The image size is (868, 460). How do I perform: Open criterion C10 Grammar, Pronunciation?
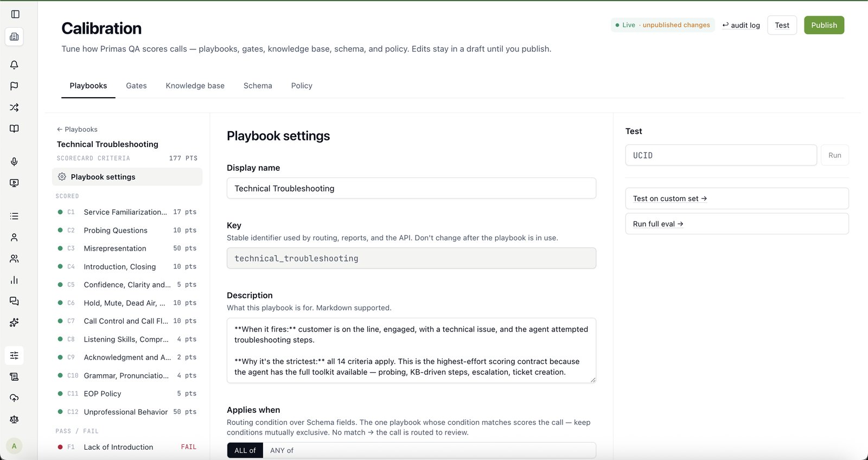(127, 375)
